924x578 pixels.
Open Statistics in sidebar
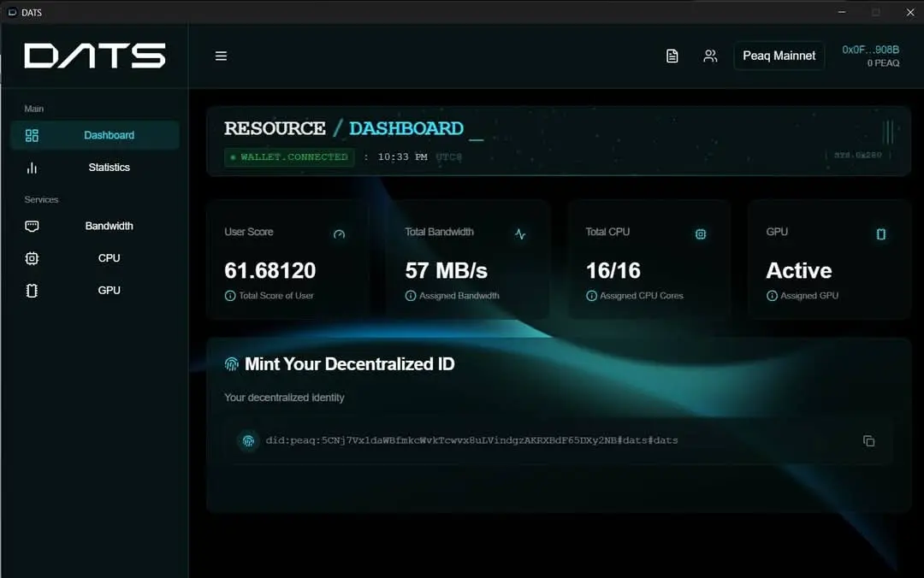tap(95, 168)
